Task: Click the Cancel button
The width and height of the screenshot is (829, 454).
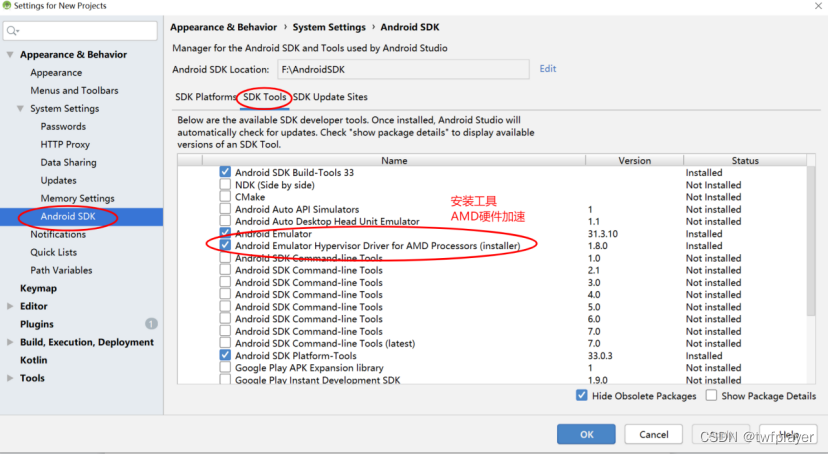Action: [x=653, y=434]
